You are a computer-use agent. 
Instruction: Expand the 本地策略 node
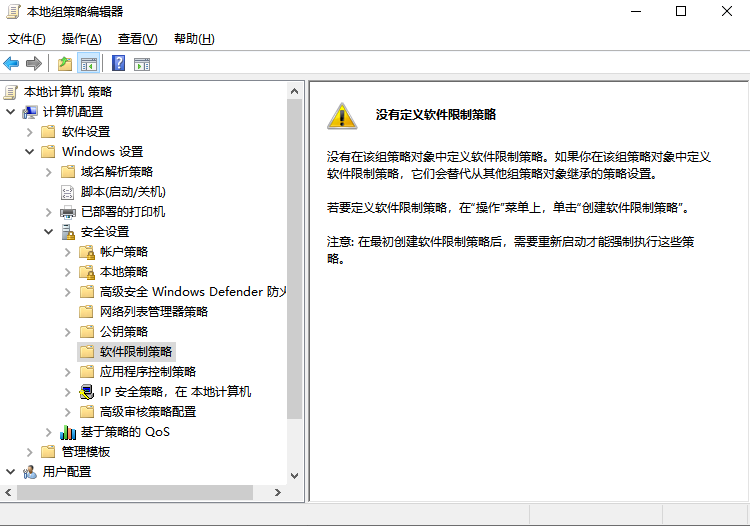pos(67,273)
